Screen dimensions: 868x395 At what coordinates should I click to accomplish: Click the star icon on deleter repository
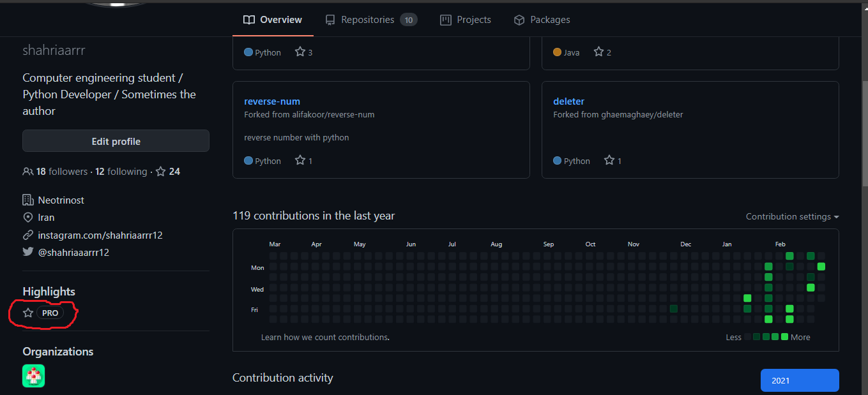[x=609, y=161]
